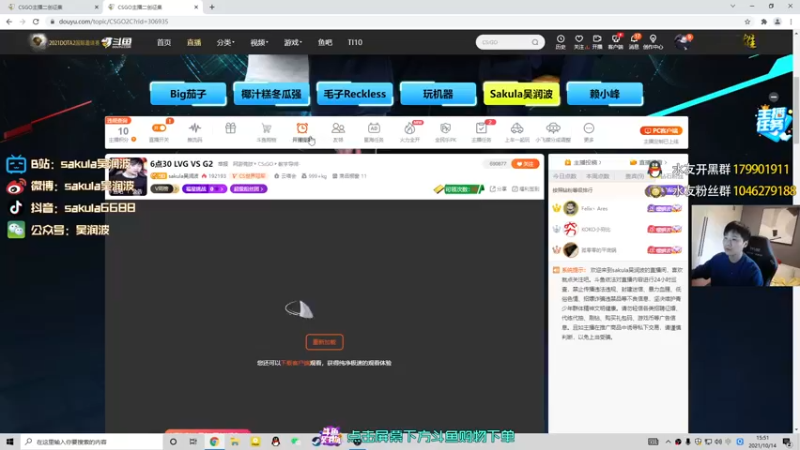Select the 毛子Reckless streamer tab

(x=355, y=94)
